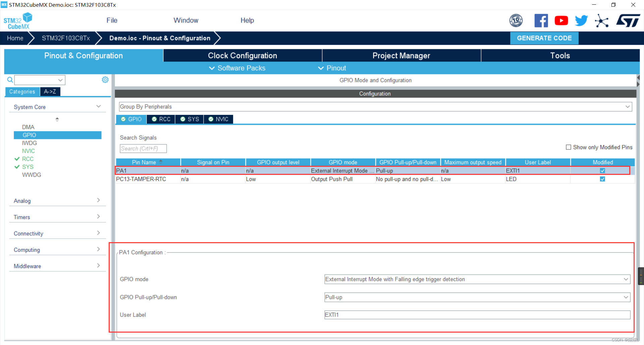
Task: Switch to Clock Configuration tab
Action: tap(243, 56)
